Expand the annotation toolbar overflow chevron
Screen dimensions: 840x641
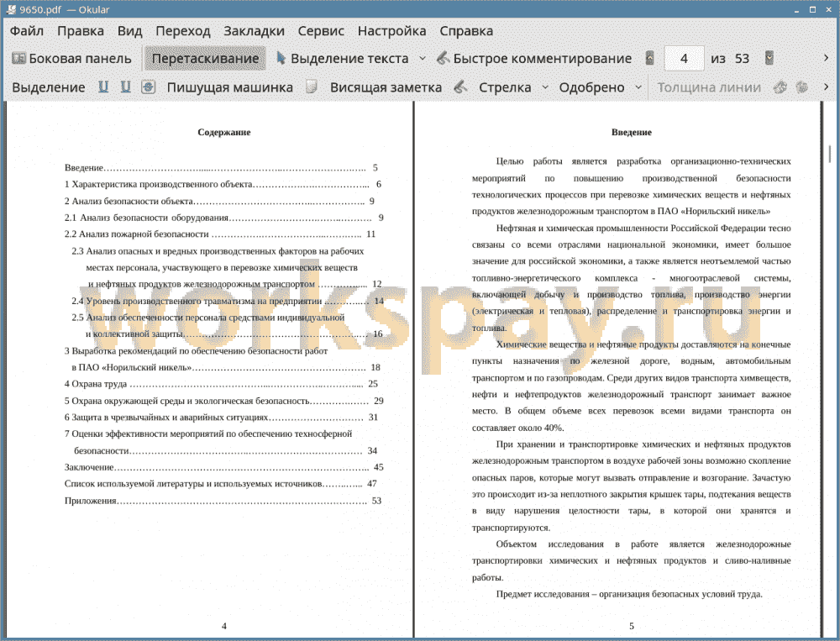(826, 87)
